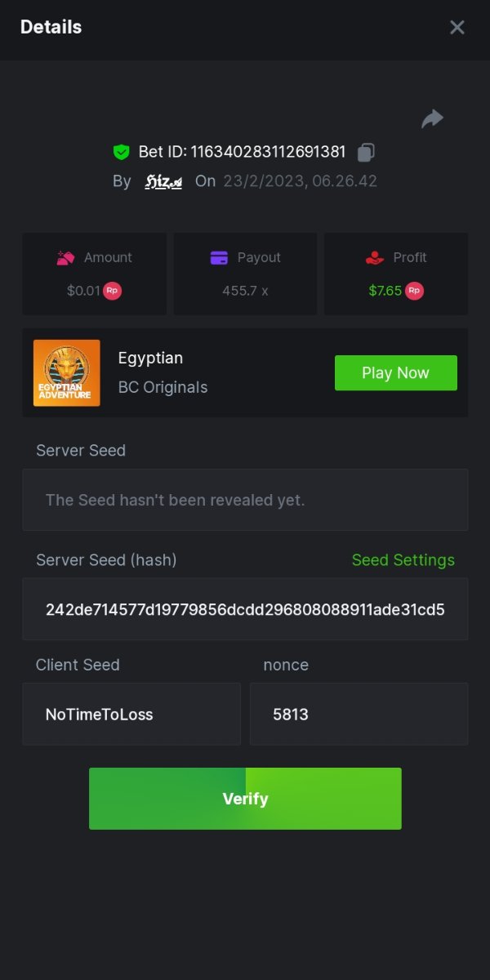Click the Rp currency badge beside $0.01
Image resolution: width=490 pixels, height=980 pixels.
point(112,291)
